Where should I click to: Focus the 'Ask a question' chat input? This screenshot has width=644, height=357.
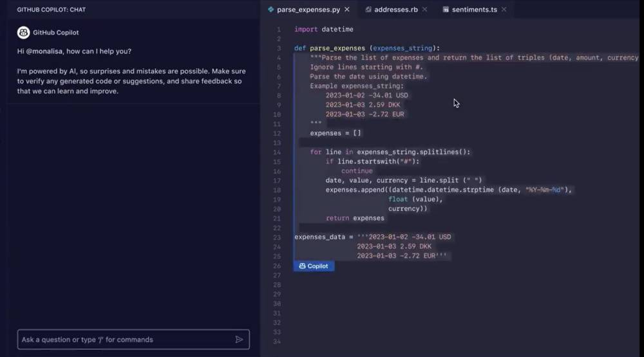pyautogui.click(x=133, y=340)
